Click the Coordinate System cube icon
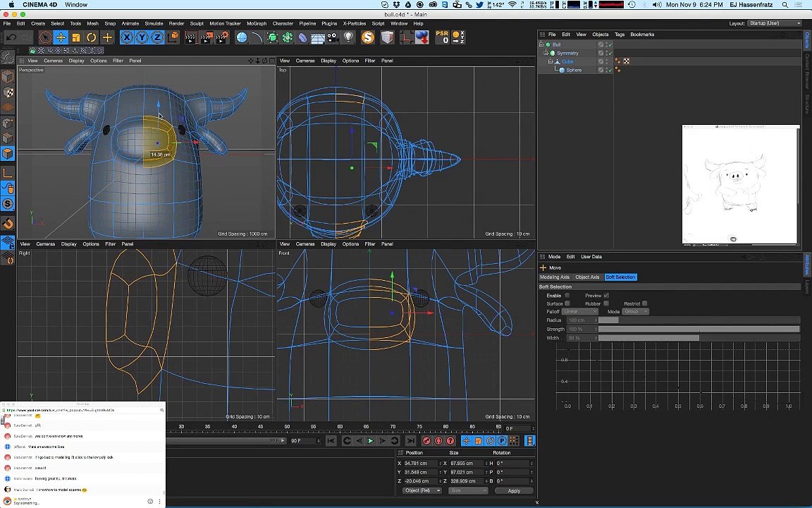The height and width of the screenshot is (508, 812). 173,37
